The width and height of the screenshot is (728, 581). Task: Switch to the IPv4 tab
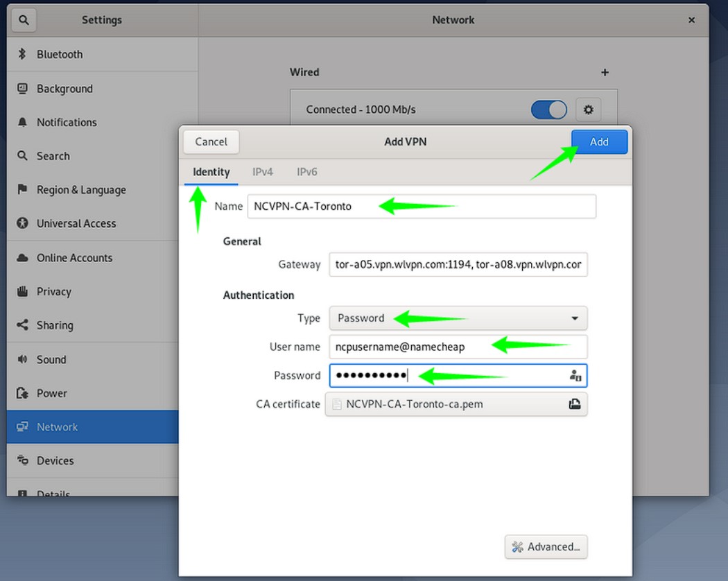tap(263, 173)
